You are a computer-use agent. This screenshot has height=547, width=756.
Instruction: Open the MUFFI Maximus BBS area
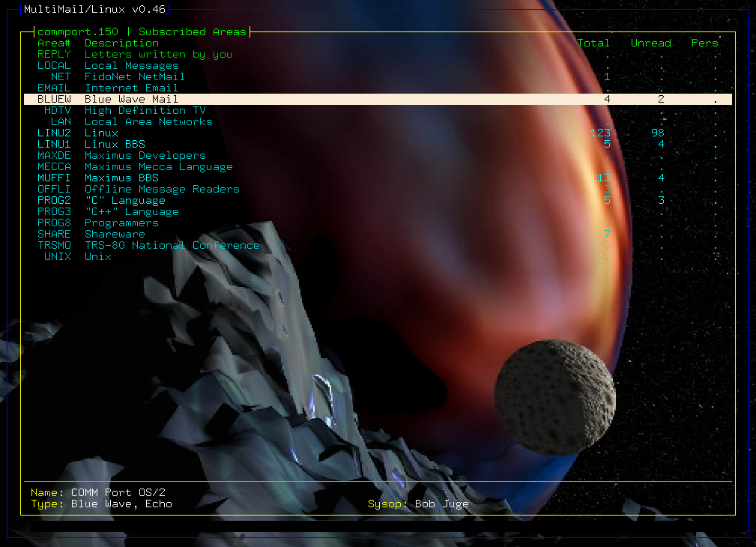point(121,178)
